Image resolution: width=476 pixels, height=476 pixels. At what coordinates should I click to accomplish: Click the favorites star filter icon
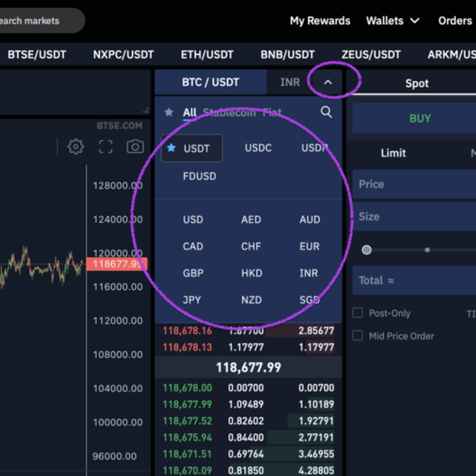pyautogui.click(x=169, y=112)
